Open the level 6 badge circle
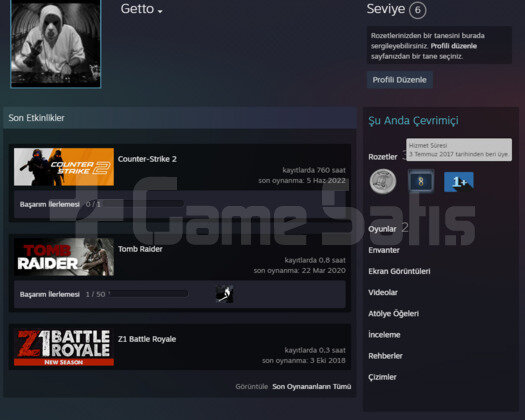 418,10
